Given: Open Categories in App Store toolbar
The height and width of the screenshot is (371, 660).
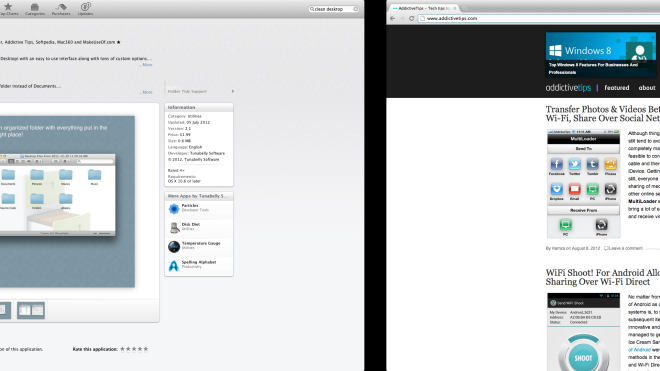Looking at the screenshot, I should pyautogui.click(x=35, y=9).
